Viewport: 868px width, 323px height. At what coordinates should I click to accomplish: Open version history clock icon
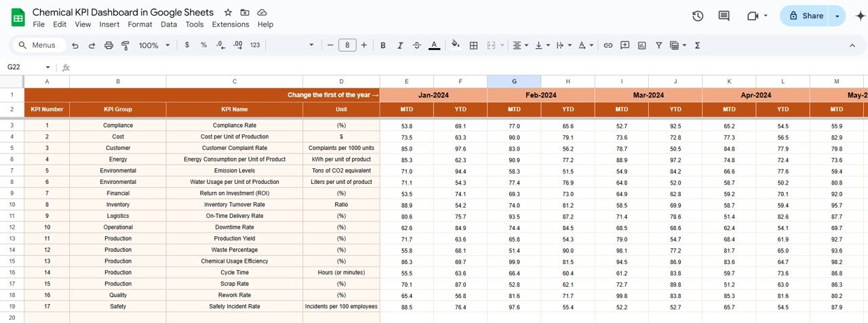tap(697, 16)
